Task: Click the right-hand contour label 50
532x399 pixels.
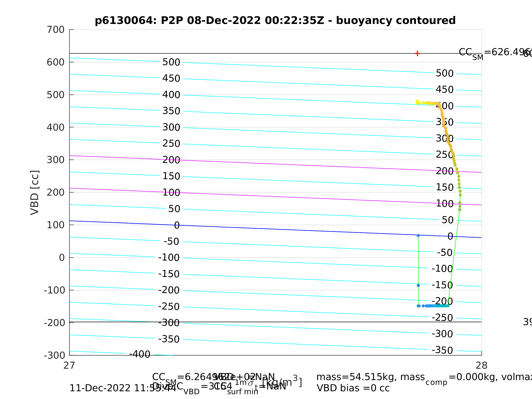Action: click(x=448, y=220)
